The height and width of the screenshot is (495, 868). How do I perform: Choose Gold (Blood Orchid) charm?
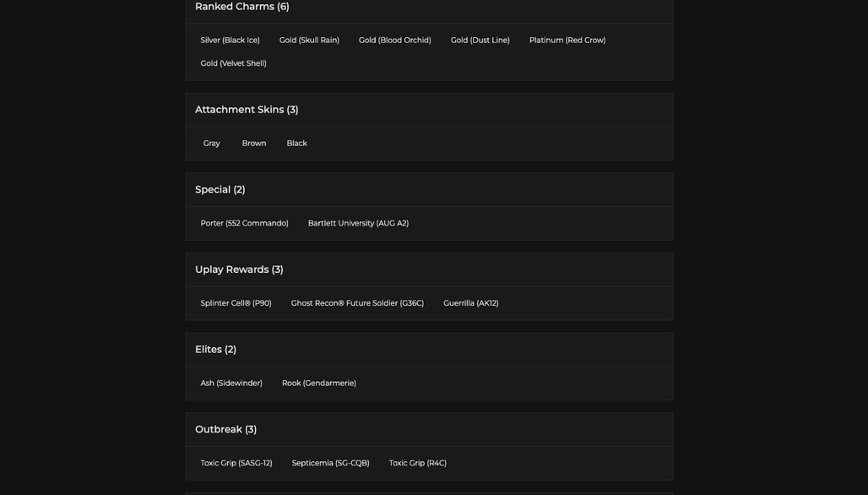tap(394, 40)
